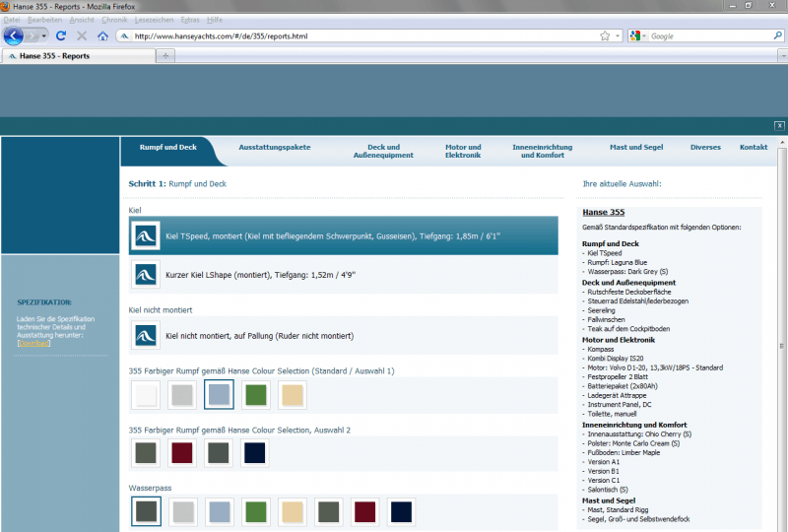Bookmark this page with the star icon
Viewport: 788px width, 532px height.
(x=605, y=36)
